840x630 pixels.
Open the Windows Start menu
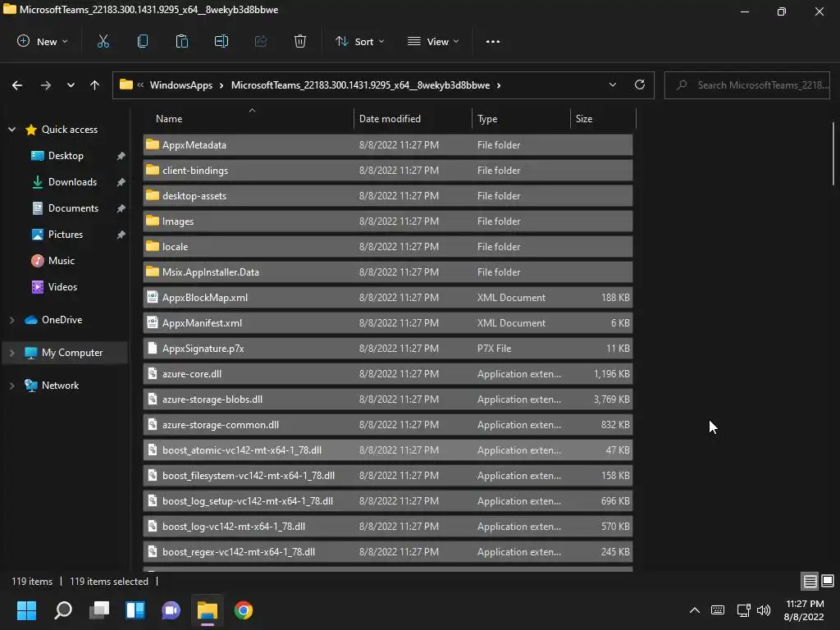(26, 610)
